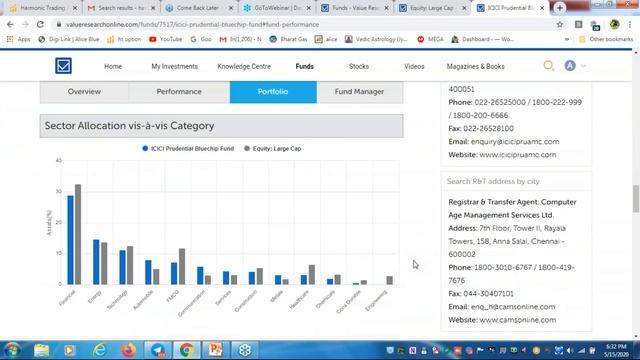Open a new browser tab with plus button

point(560,8)
